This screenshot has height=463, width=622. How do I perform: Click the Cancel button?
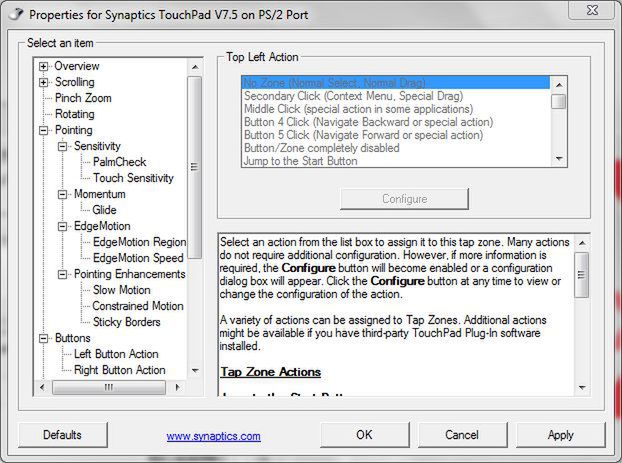click(x=462, y=435)
